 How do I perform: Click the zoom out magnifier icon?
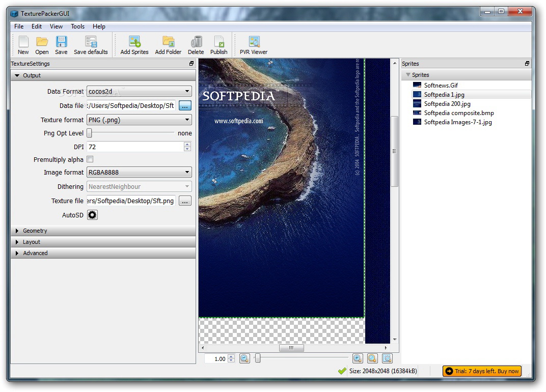[245, 358]
